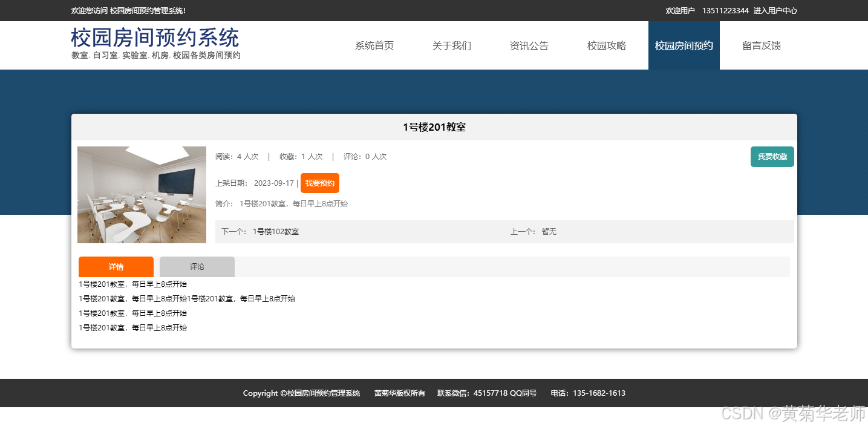Click the 校园房间预约系统 site logo title
868x429 pixels.
tap(155, 38)
